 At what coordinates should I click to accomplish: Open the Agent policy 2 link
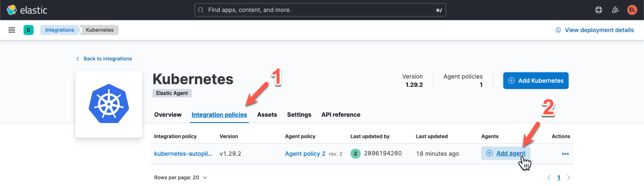pos(305,154)
